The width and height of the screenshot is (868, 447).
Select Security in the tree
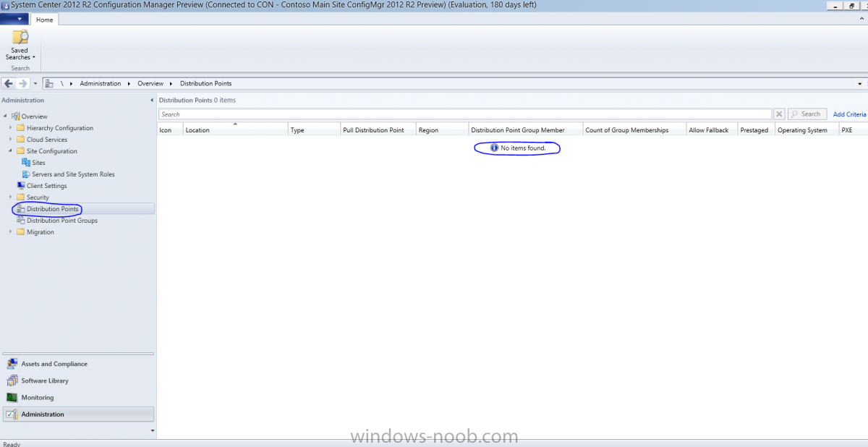[38, 197]
